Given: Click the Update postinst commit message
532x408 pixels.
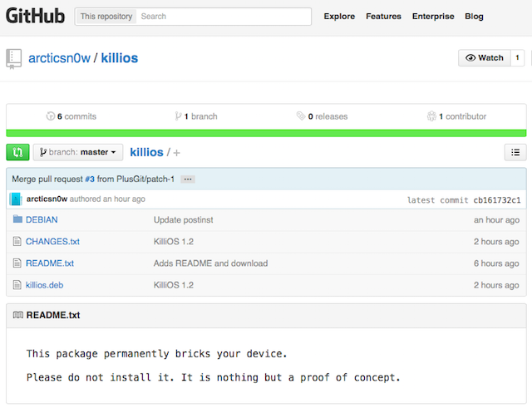Looking at the screenshot, I should 183,219.
